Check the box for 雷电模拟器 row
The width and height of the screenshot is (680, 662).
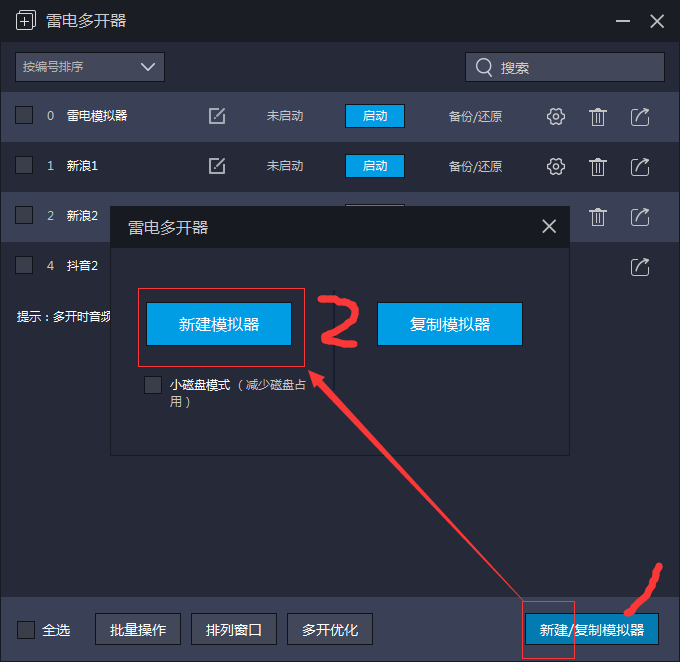coord(24,115)
